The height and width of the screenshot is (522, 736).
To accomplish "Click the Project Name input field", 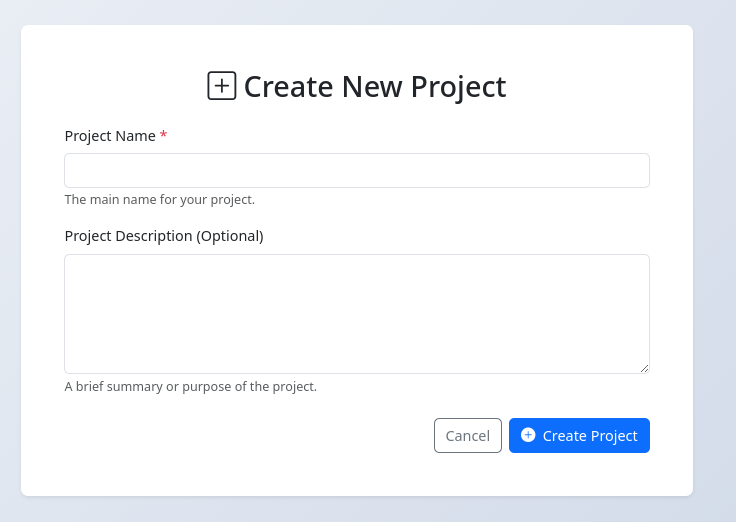I will click(x=357, y=170).
